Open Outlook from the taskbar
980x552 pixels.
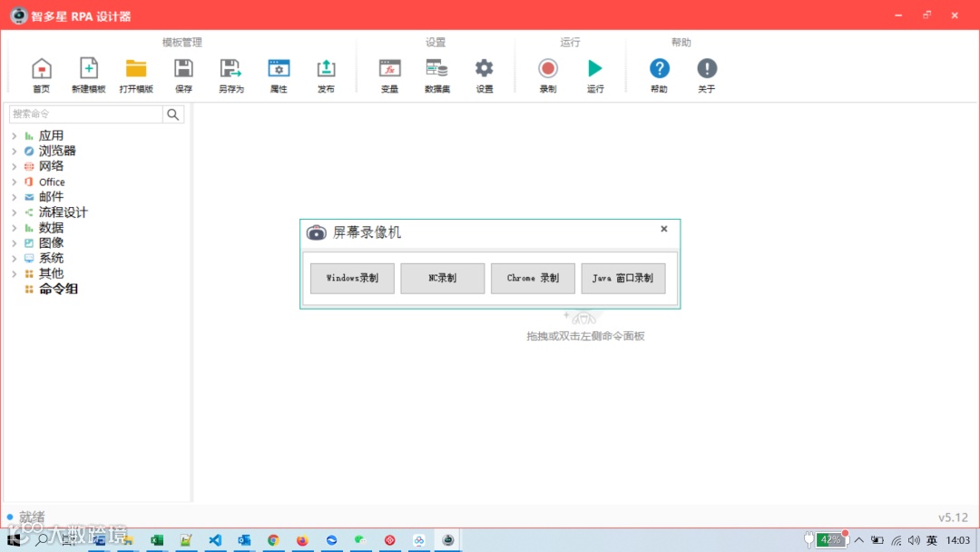[x=244, y=540]
